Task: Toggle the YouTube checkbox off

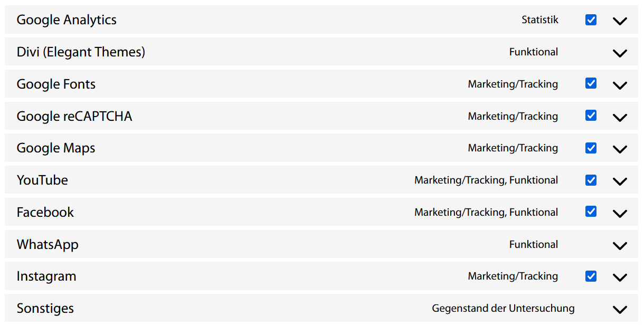Action: [591, 180]
